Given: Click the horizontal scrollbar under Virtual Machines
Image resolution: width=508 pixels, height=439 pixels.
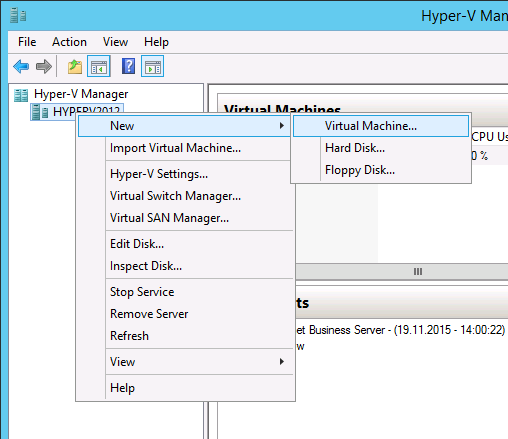Looking at the screenshot, I should click(402, 271).
